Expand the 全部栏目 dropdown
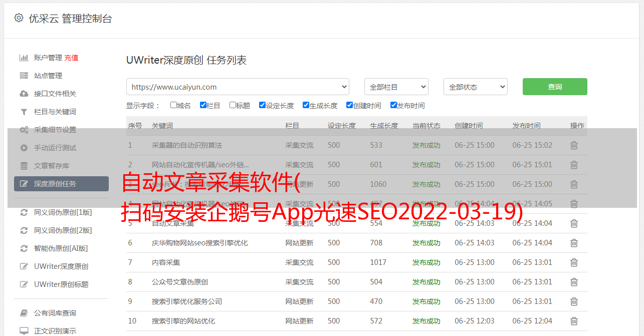The height and width of the screenshot is (336, 644). coord(396,87)
